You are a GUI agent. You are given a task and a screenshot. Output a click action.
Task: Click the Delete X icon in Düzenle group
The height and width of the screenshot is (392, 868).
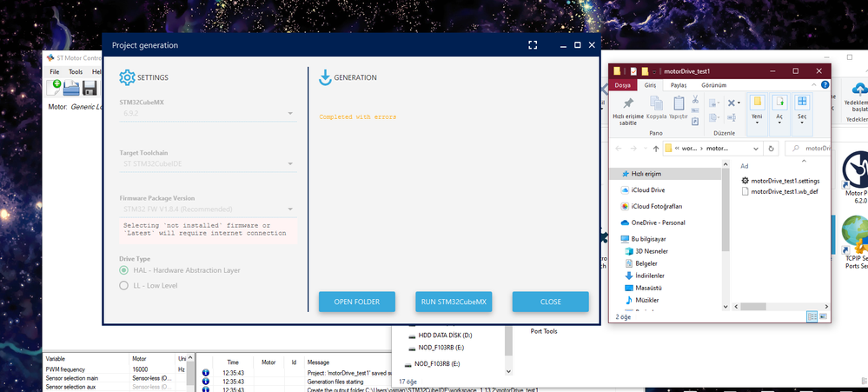coord(732,103)
